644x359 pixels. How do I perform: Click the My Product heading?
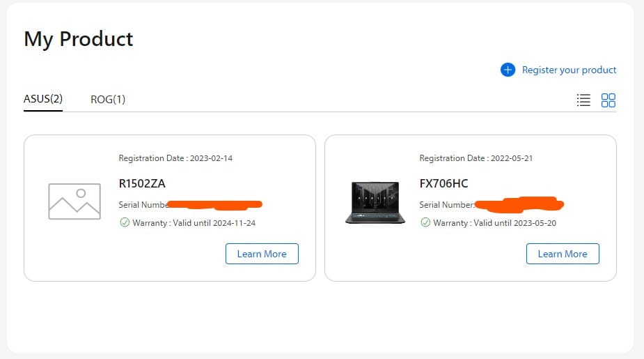click(79, 39)
